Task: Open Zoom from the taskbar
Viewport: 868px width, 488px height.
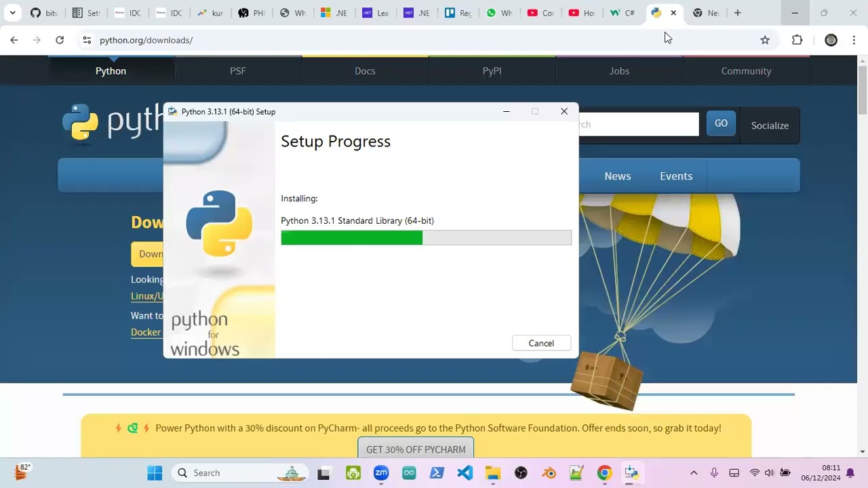Action: (381, 473)
